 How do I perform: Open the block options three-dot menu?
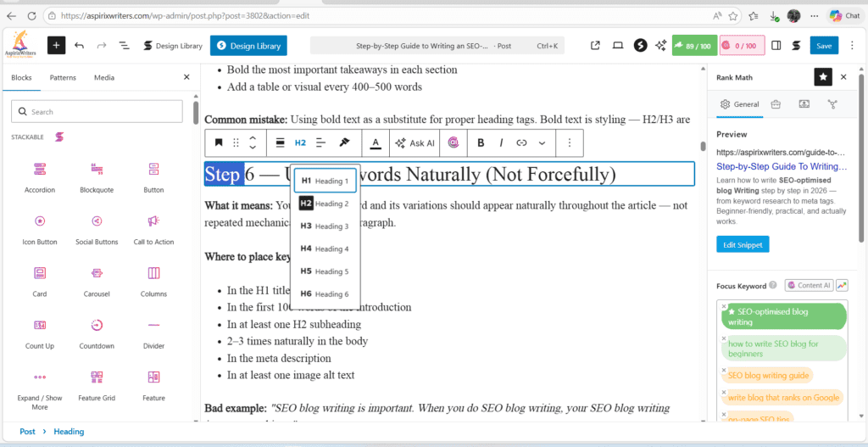click(x=569, y=142)
